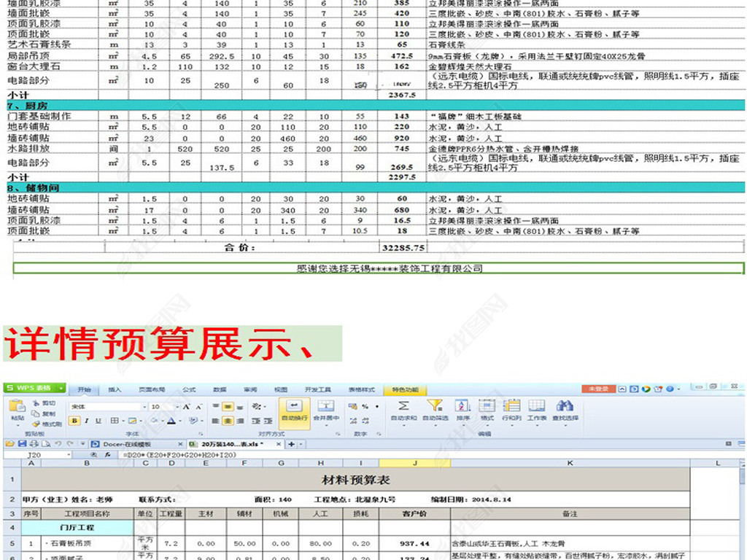Image resolution: width=747 pixels, height=560 pixels.
Task: Click the font color A swatch
Action: (x=170, y=421)
